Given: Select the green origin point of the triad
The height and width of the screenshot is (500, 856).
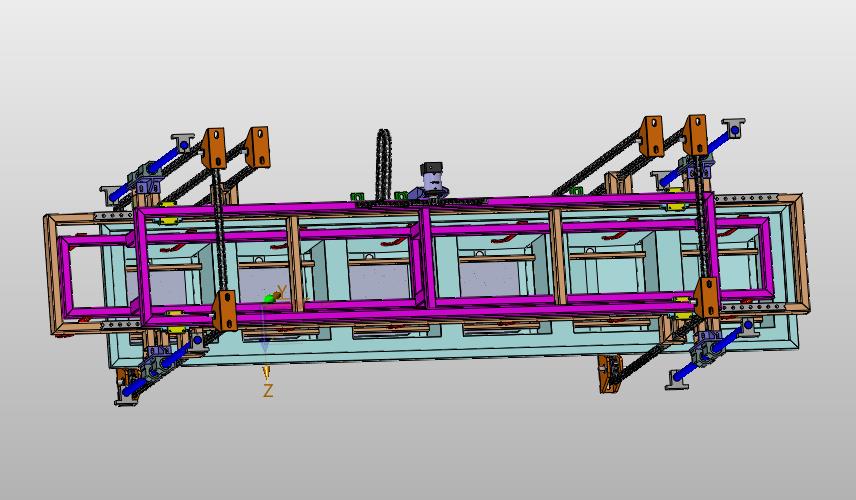Looking at the screenshot, I should [269, 298].
